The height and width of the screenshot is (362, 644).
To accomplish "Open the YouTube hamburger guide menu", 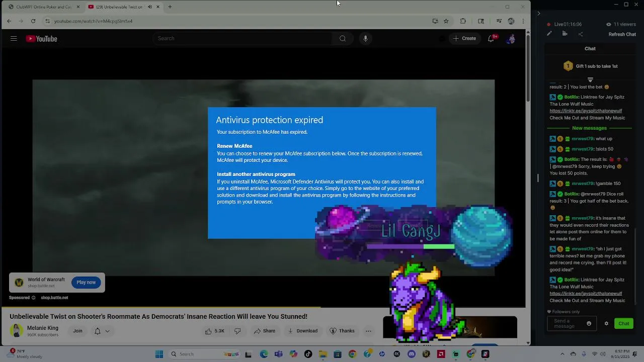I will point(14,39).
